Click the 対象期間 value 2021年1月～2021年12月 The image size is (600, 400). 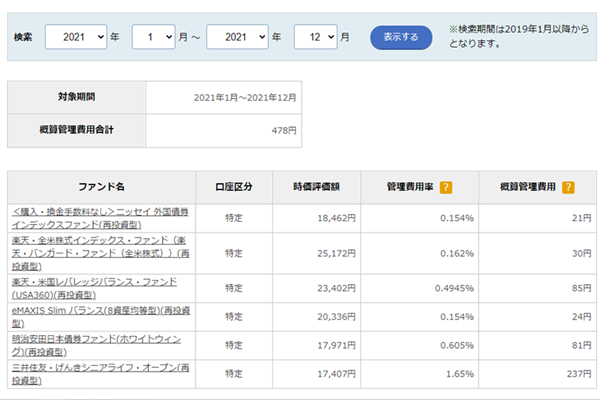tap(245, 98)
